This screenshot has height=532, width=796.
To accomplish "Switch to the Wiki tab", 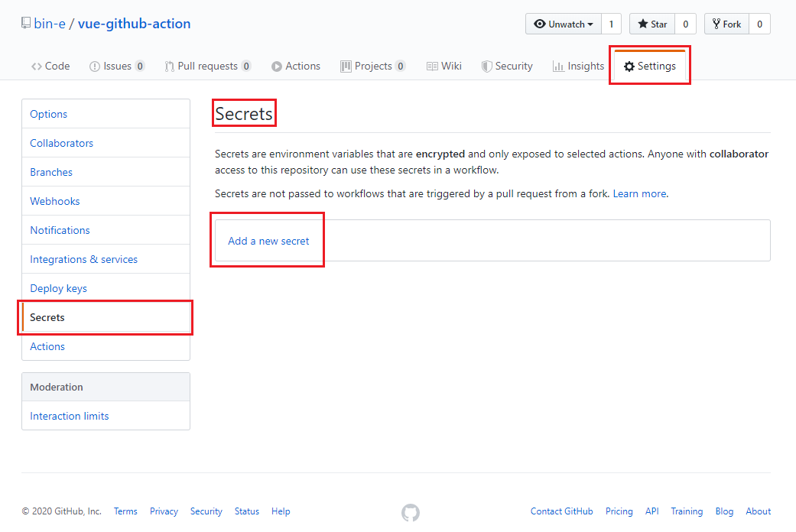I will 444,66.
